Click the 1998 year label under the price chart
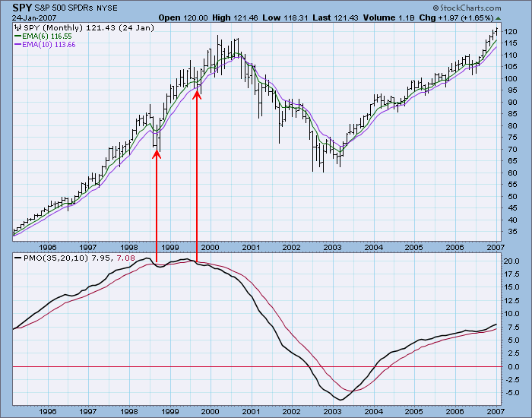Screen dimensions: 532x418 pos(129,247)
